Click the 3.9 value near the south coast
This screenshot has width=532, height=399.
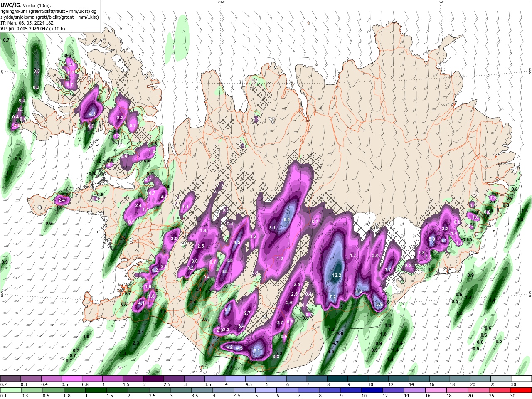[211, 346]
